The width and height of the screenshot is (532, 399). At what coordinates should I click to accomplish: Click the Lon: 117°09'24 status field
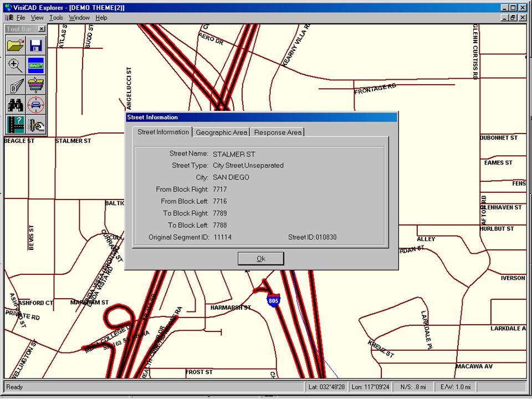[371, 387]
